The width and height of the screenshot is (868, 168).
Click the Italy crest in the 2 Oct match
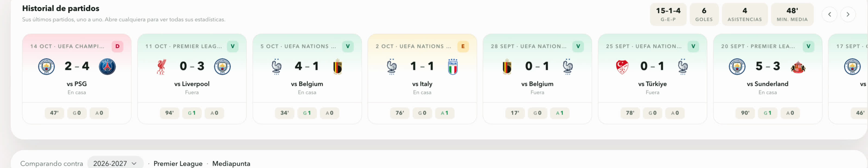click(x=452, y=66)
